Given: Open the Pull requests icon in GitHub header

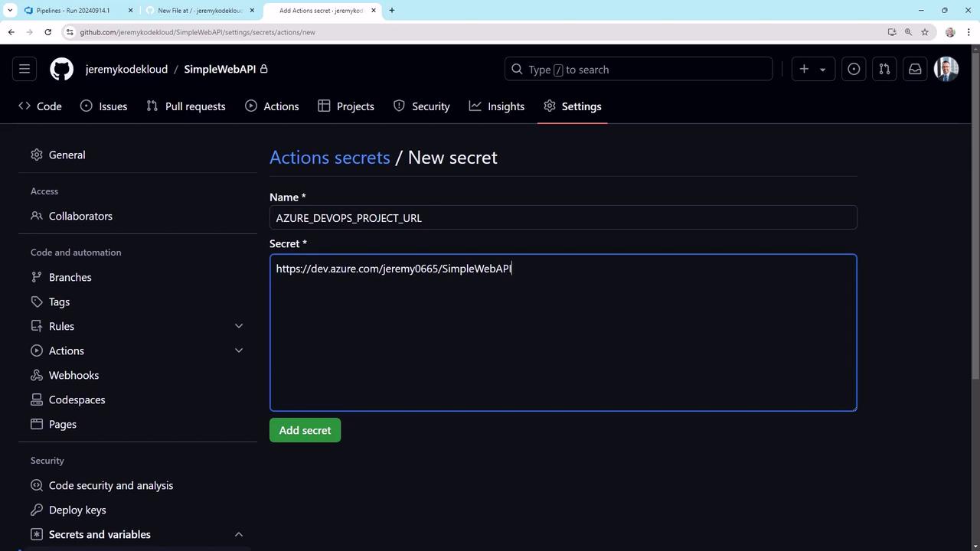Looking at the screenshot, I should tap(884, 69).
